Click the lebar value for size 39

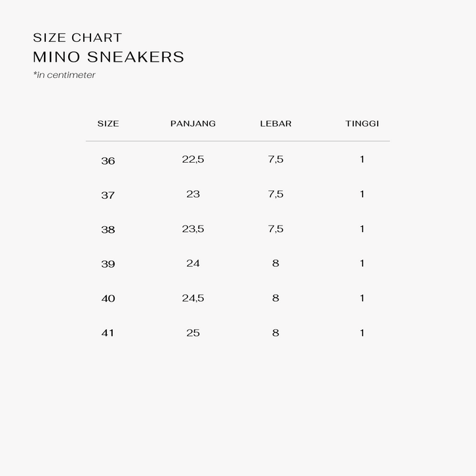click(275, 263)
